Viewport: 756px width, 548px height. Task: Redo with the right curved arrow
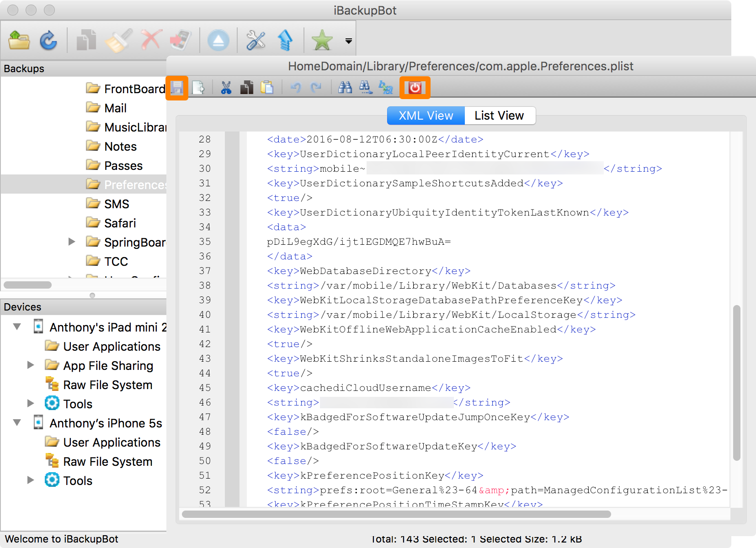point(316,88)
